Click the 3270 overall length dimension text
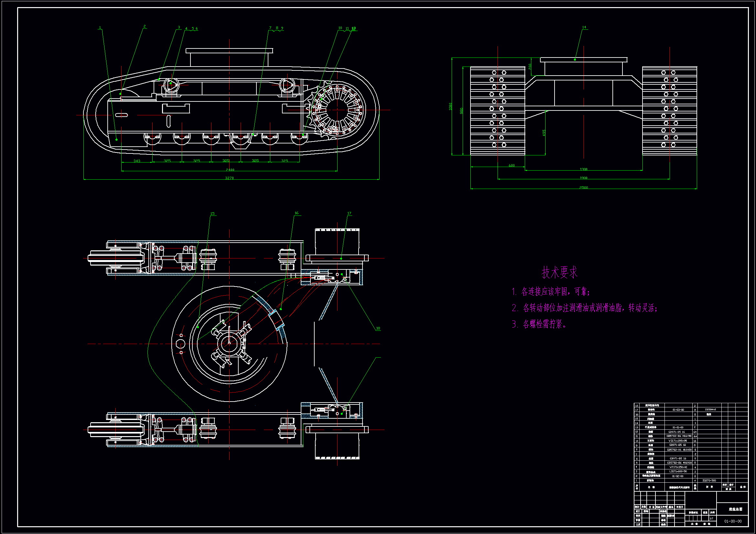The width and height of the screenshot is (756, 534). [229, 178]
